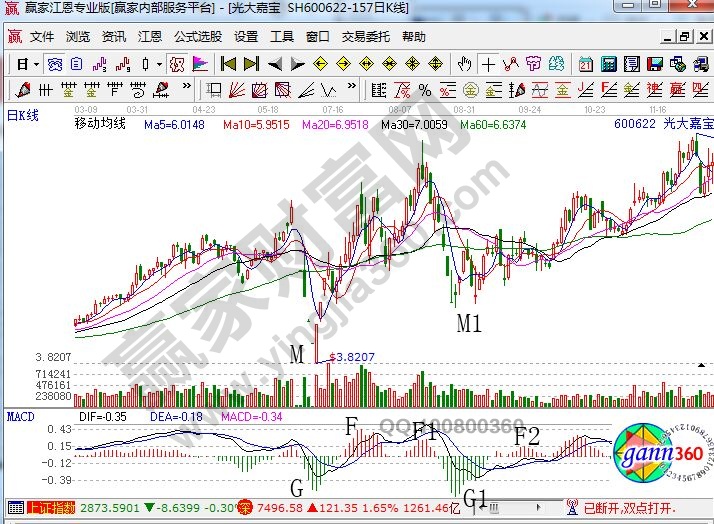
Task: Toggle the MACD indicator label
Action: (x=22, y=416)
